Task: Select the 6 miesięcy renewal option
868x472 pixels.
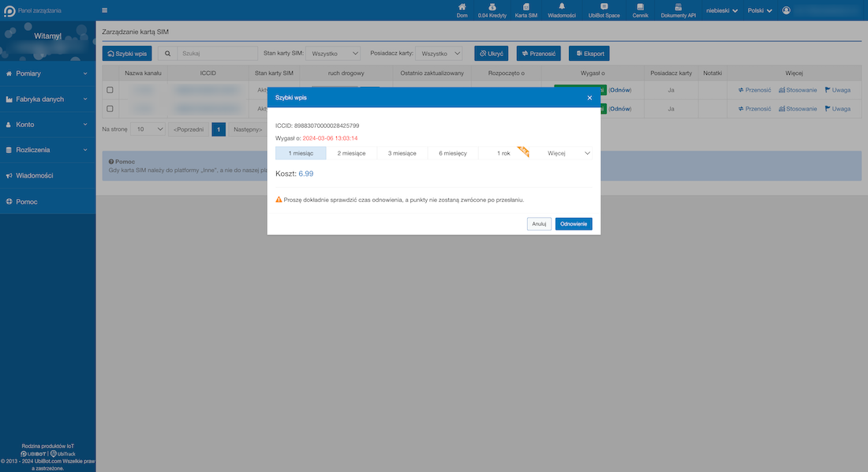Action: pyautogui.click(x=453, y=153)
